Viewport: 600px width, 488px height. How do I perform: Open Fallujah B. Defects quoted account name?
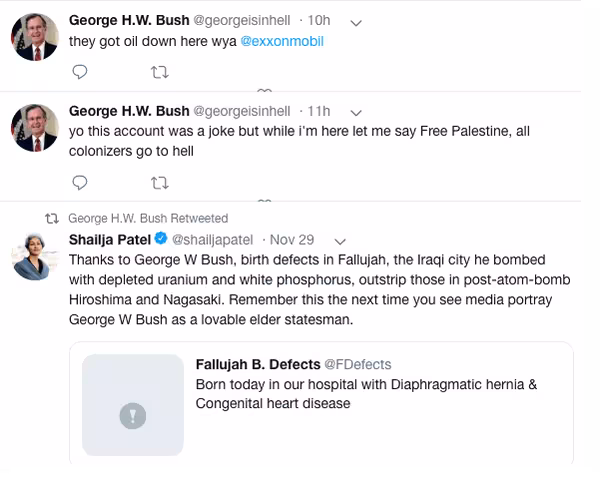(x=258, y=364)
